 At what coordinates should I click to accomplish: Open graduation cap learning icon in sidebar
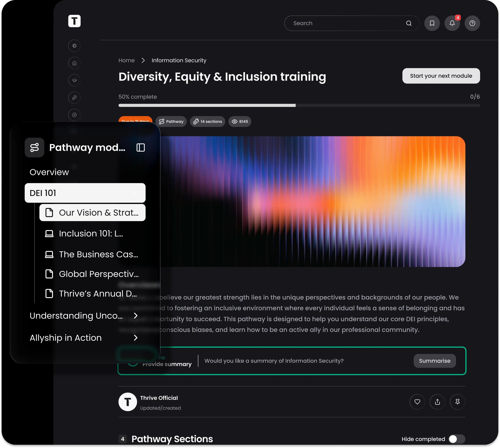[74, 80]
